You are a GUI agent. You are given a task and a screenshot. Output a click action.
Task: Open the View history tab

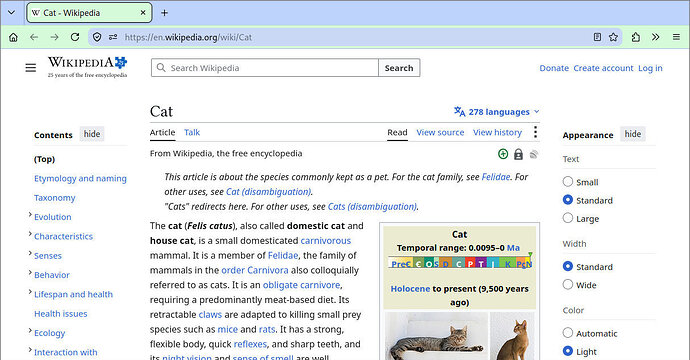click(497, 132)
